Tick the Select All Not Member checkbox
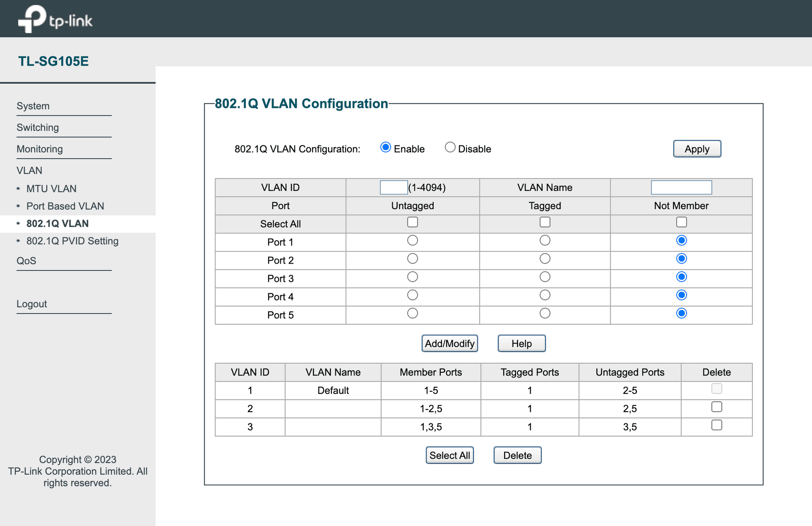Image resolution: width=812 pixels, height=526 pixels. click(x=681, y=222)
